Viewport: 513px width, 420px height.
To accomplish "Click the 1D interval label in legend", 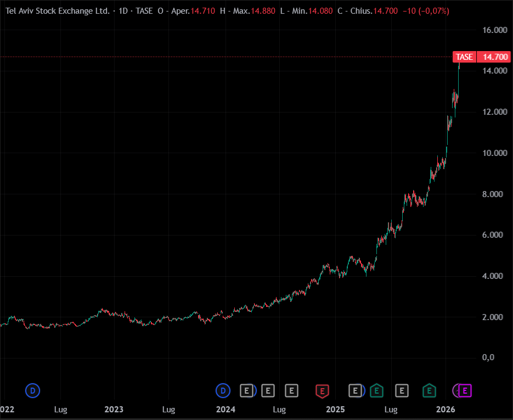I will pos(125,11).
